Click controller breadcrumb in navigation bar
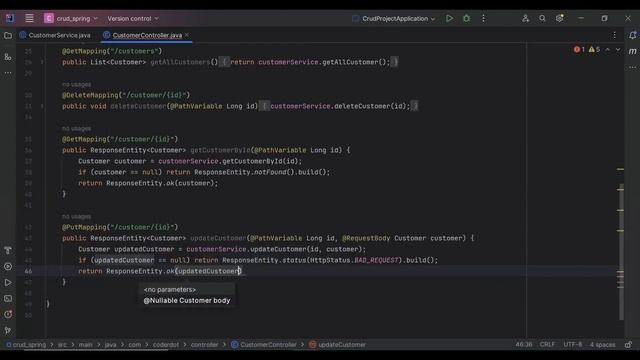 pos(204,344)
